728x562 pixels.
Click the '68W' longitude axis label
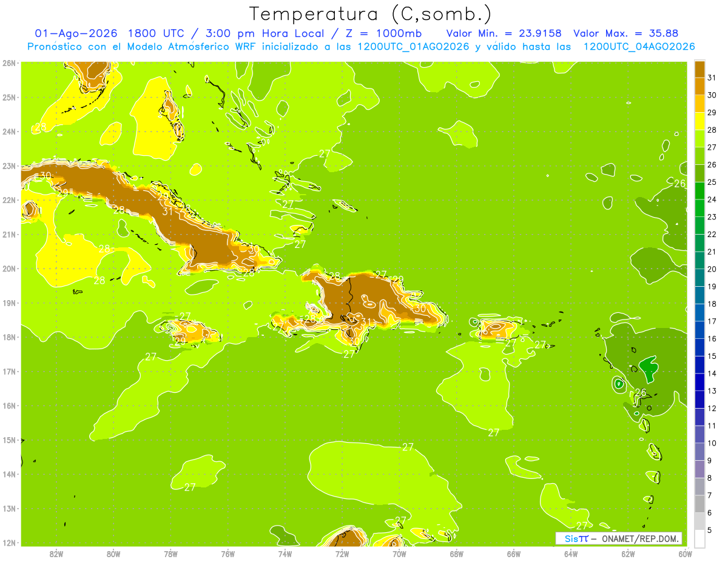point(457,554)
